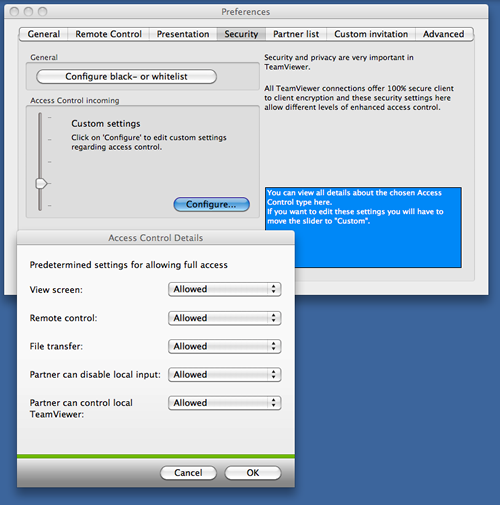500x505 pixels.
Task: Click the 'Access Control Details' title bar
Action: [x=156, y=238]
